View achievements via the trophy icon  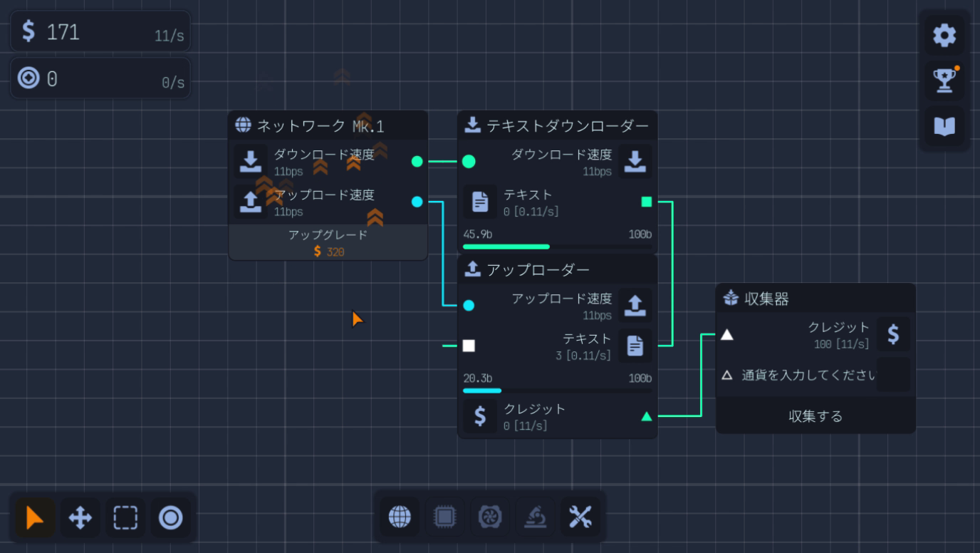(x=944, y=81)
